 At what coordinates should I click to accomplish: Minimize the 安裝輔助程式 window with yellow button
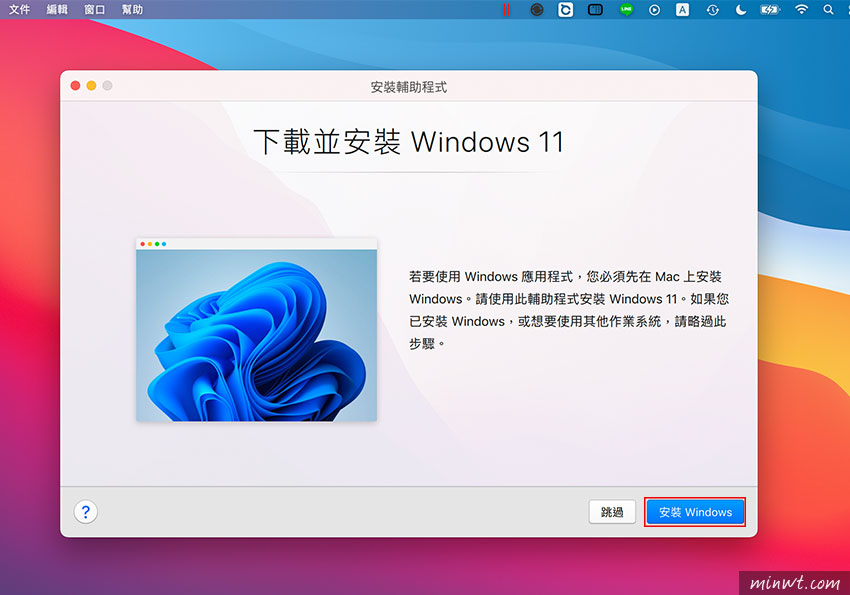pyautogui.click(x=92, y=86)
